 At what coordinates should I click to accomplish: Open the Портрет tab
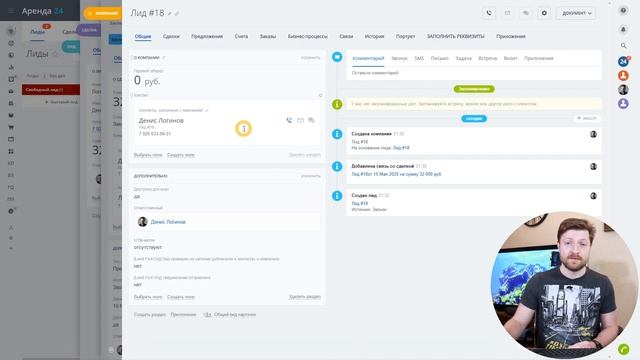click(405, 36)
